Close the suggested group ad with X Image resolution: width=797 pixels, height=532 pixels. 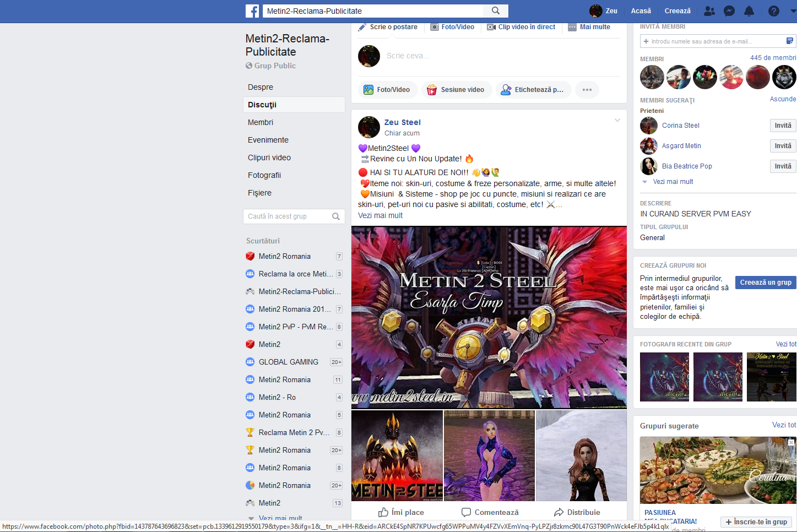(x=791, y=442)
